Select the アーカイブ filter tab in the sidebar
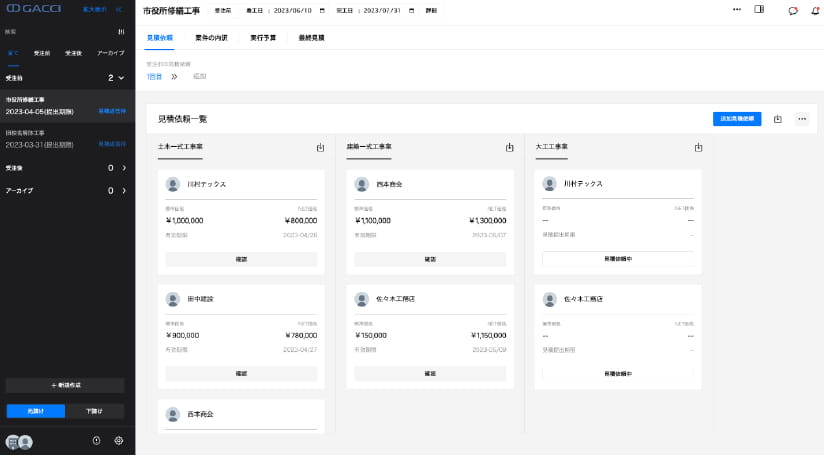The height and width of the screenshot is (456, 824). [110, 52]
